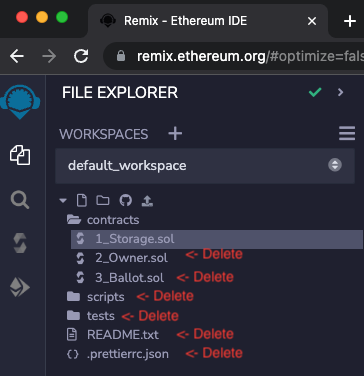Switch to Remix - Ethereum IDE tab
Image resolution: width=364 pixels, height=376 pixels.
pos(207,21)
